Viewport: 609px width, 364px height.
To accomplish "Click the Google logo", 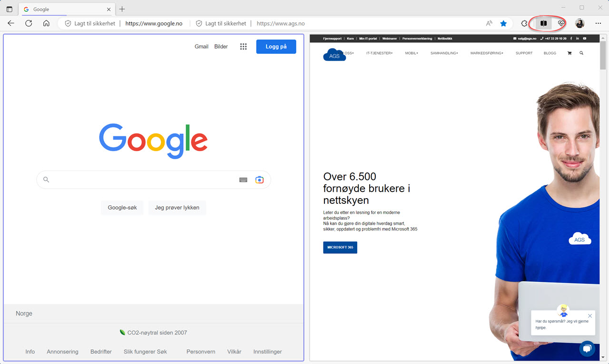I will (x=153, y=141).
